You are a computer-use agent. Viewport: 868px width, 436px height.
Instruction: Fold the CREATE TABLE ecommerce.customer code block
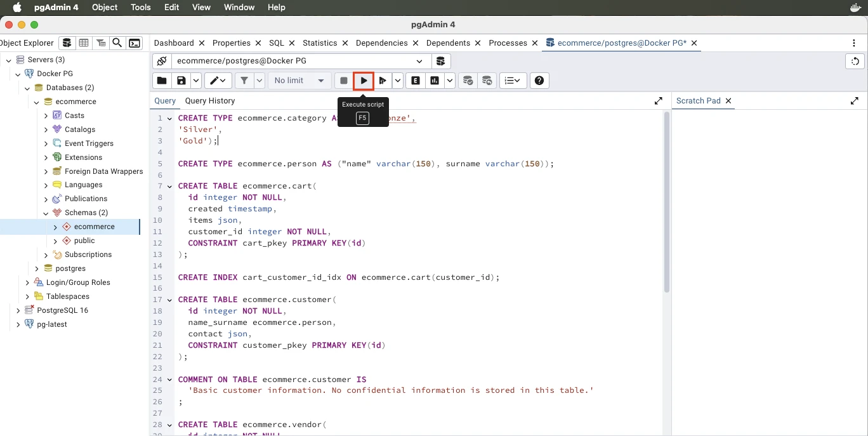[x=169, y=300]
